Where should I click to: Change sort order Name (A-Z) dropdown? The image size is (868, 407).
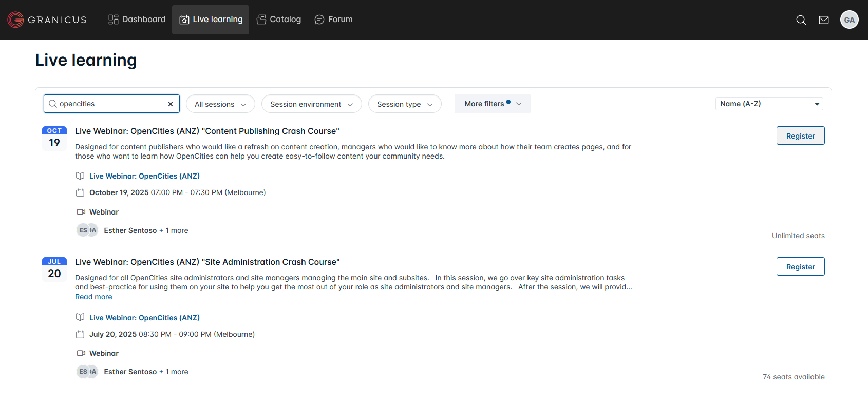769,104
